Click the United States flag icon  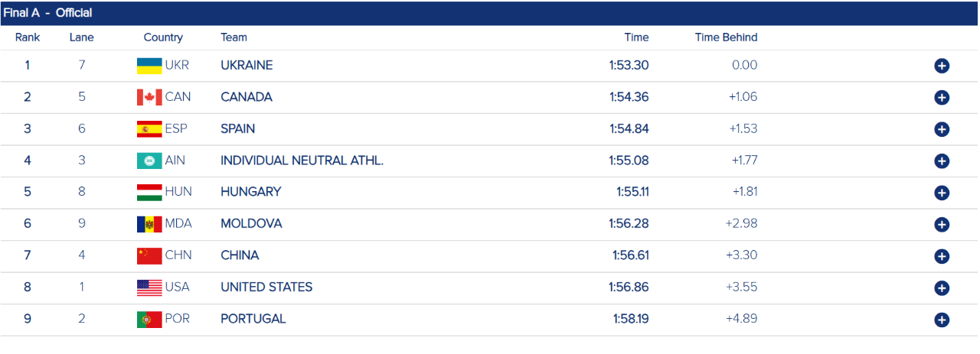click(x=149, y=287)
